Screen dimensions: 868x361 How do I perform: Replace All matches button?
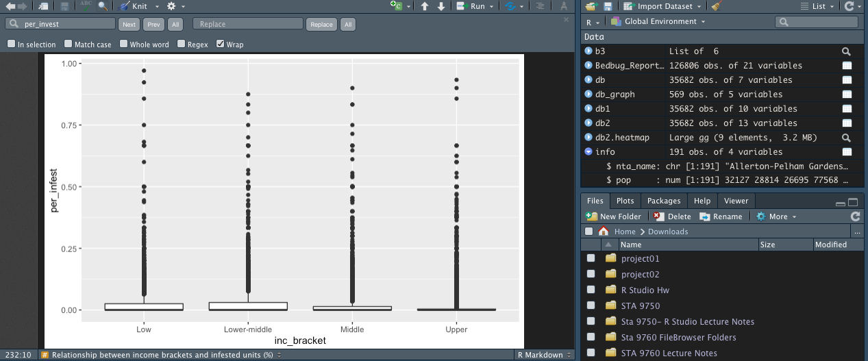[348, 24]
